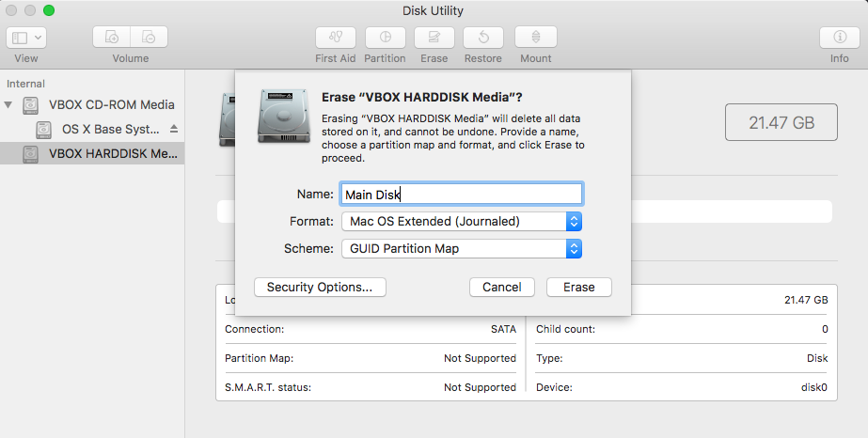Open the Scheme dropdown menu
This screenshot has height=438, width=868.
click(462, 249)
